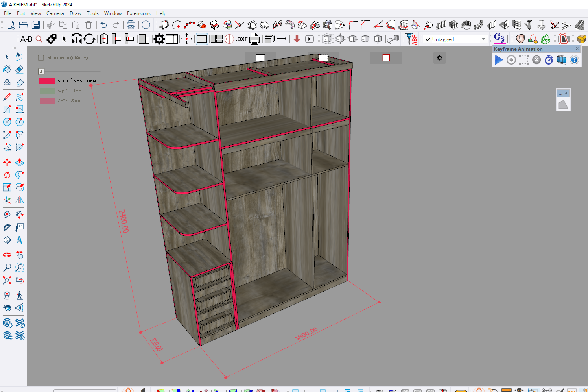This screenshot has height=392, width=588.
Task: Toggle the red-outlined square box in viewport
Action: (x=386, y=58)
